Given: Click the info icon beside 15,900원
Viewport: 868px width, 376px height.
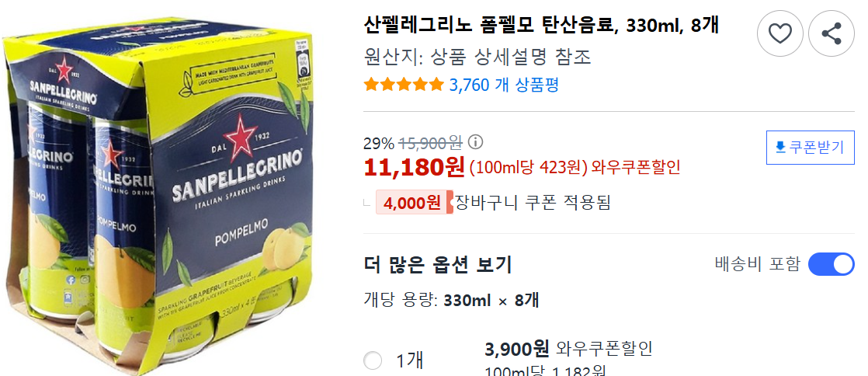Looking at the screenshot, I should click(x=475, y=143).
